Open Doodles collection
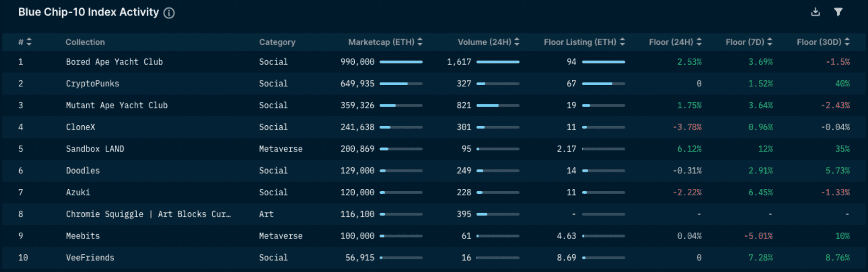This screenshot has height=272, width=868. (x=83, y=170)
